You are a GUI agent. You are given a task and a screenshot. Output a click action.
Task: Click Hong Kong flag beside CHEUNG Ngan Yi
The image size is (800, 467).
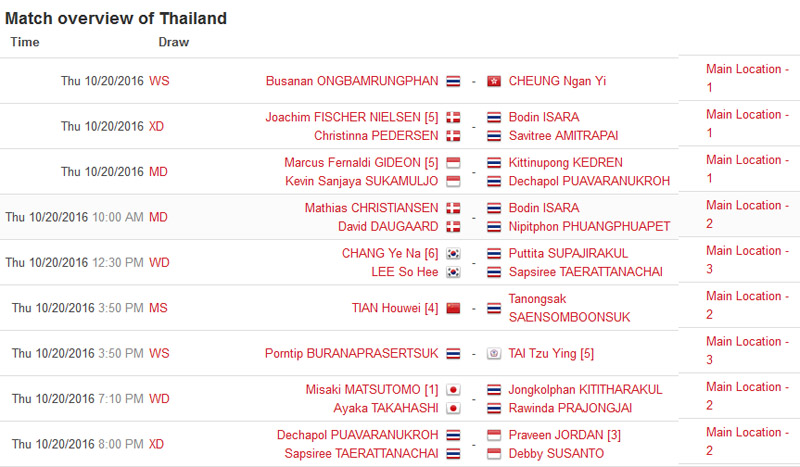(x=493, y=81)
